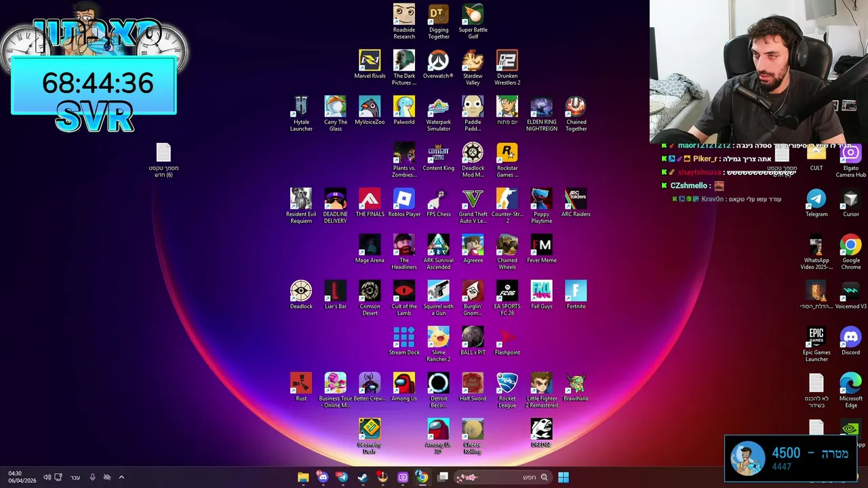Open the Rocket League shortcut
This screenshot has width=868, height=488.
pos(507,390)
